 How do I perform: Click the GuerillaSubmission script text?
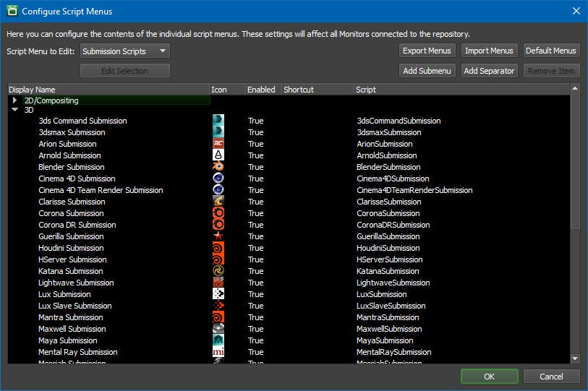pos(388,236)
